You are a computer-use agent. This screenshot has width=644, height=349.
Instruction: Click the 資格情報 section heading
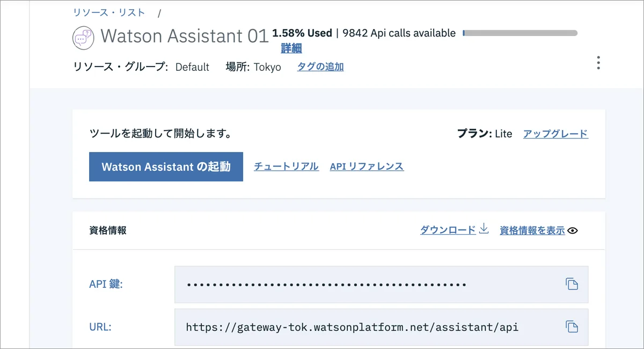(108, 230)
